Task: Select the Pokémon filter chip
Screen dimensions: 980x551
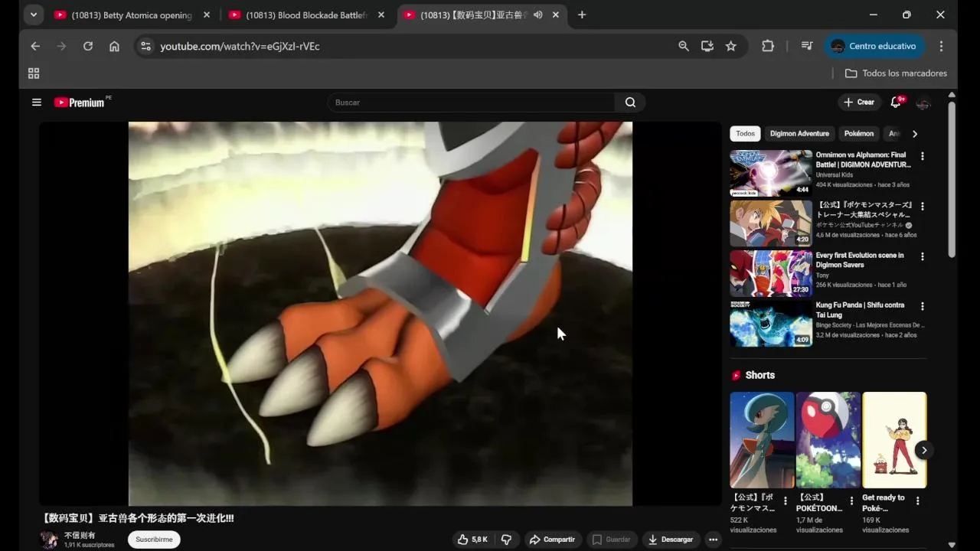Action: [859, 134]
